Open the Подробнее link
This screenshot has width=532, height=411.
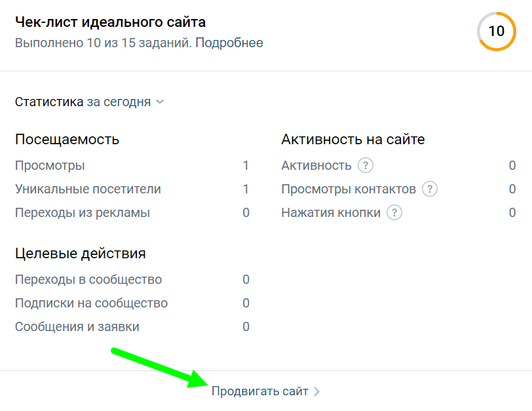point(229,43)
